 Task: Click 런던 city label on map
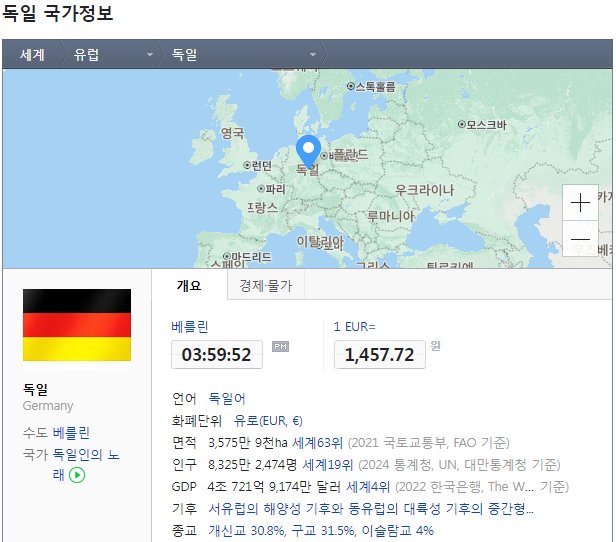tap(258, 165)
